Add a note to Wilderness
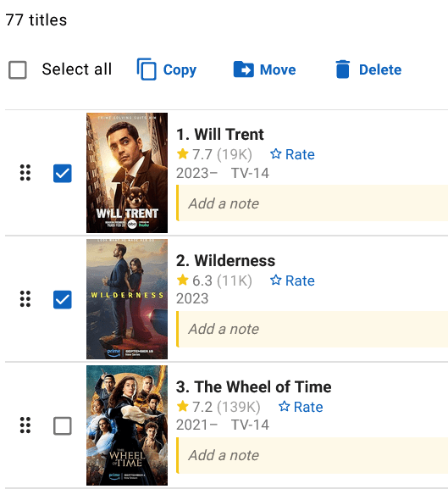The width and height of the screenshot is (448, 489). click(312, 329)
